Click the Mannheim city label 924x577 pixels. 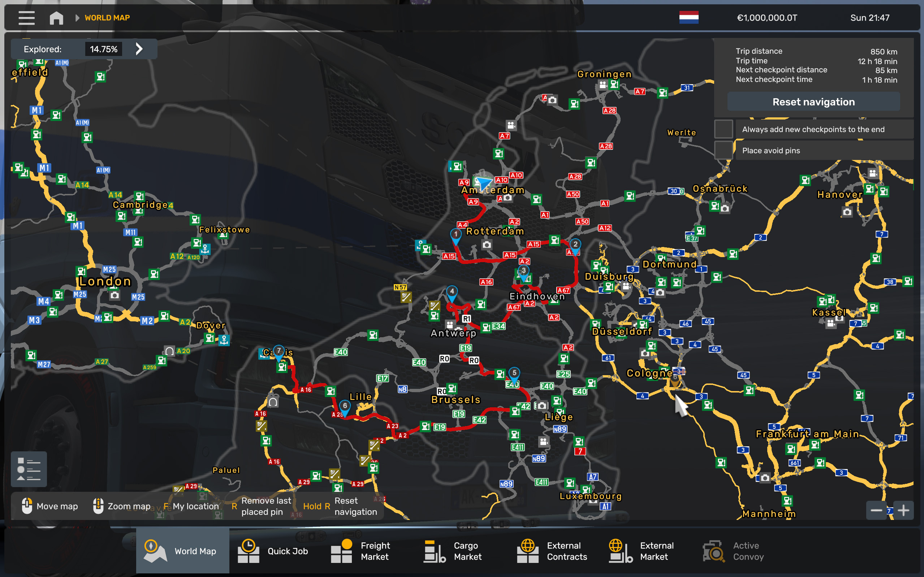769,514
